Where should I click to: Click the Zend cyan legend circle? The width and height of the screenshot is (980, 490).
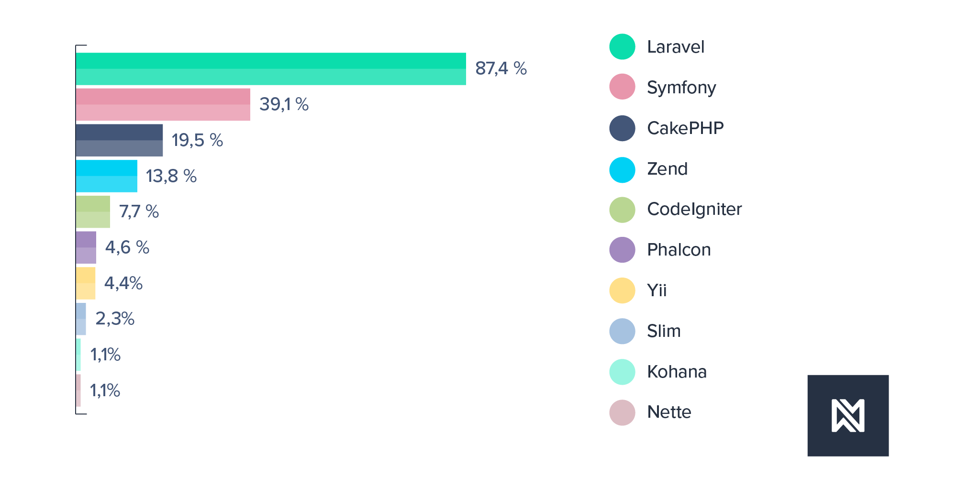(x=622, y=170)
